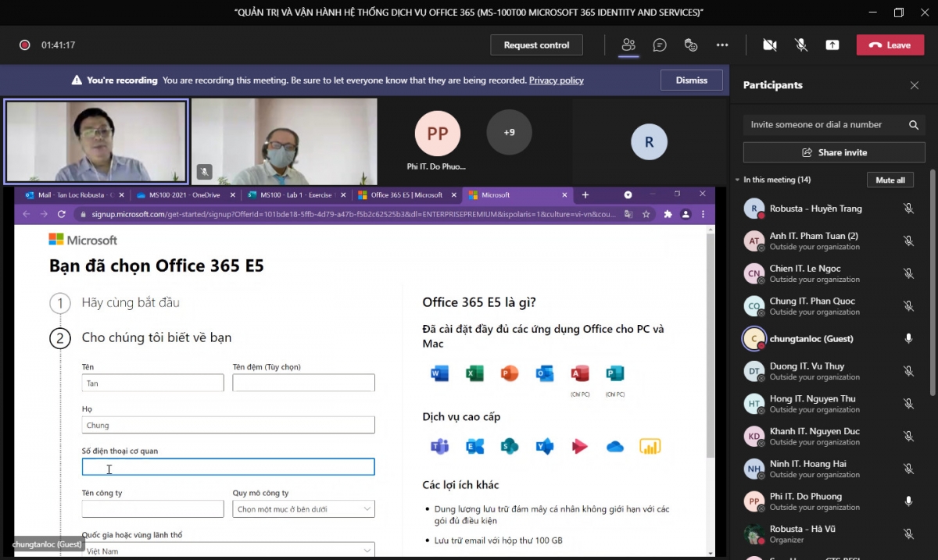Switch to the Office 365 E5 | Microsoft tab
This screenshot has width=938, height=560.
point(406,194)
